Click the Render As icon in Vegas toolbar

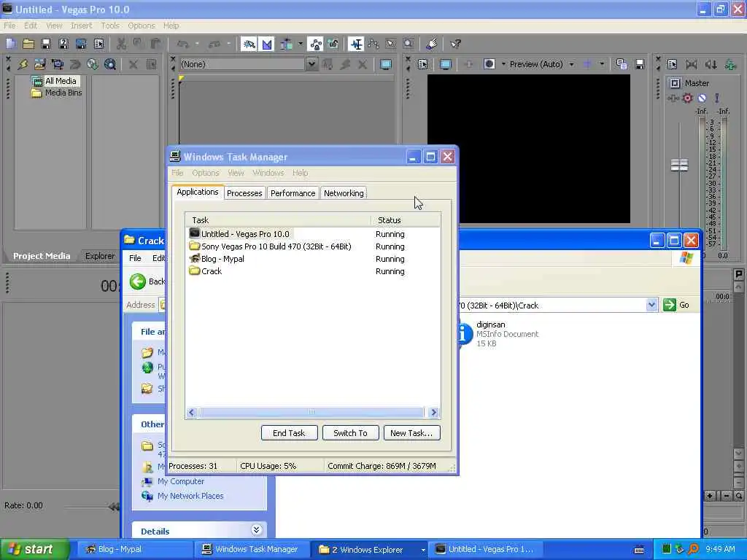81,44
